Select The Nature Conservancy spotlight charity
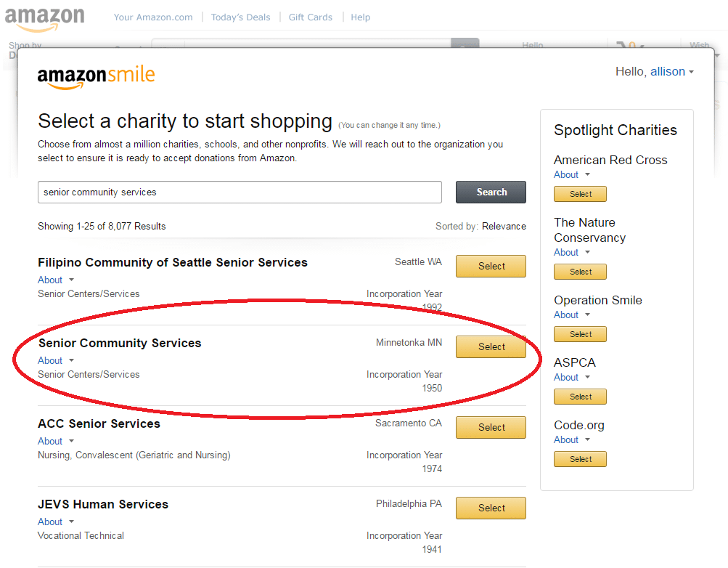728x568 pixels. [x=580, y=272]
